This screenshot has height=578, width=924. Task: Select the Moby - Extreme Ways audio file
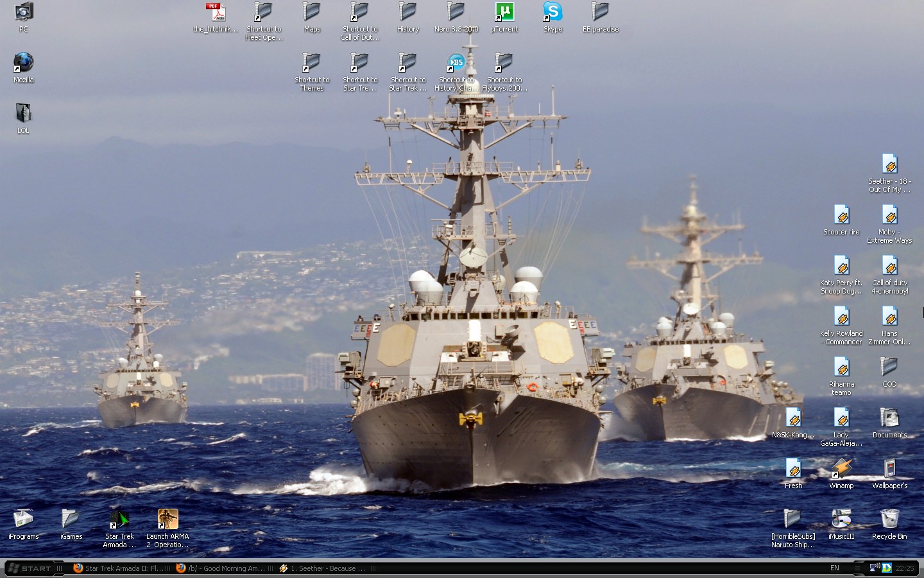[x=889, y=215]
